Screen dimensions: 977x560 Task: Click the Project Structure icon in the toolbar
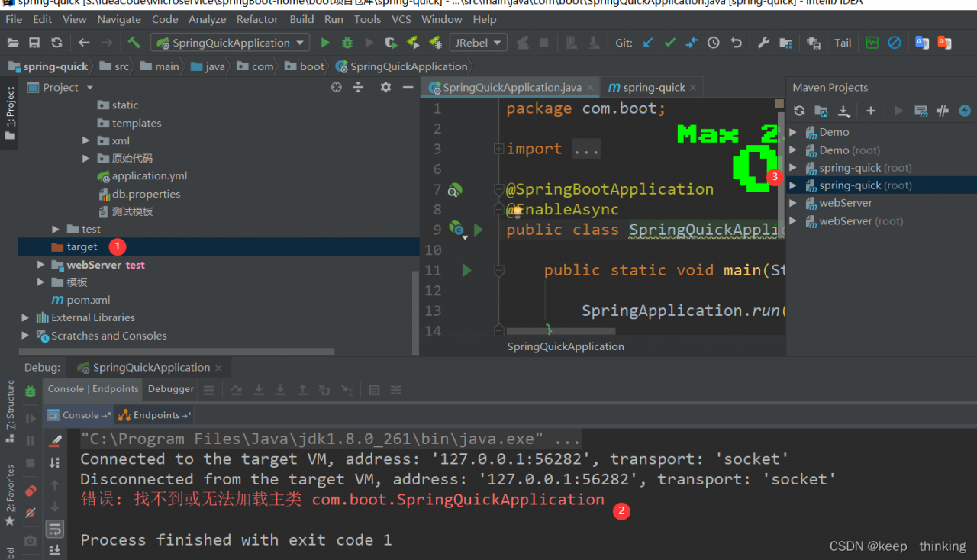click(x=785, y=43)
